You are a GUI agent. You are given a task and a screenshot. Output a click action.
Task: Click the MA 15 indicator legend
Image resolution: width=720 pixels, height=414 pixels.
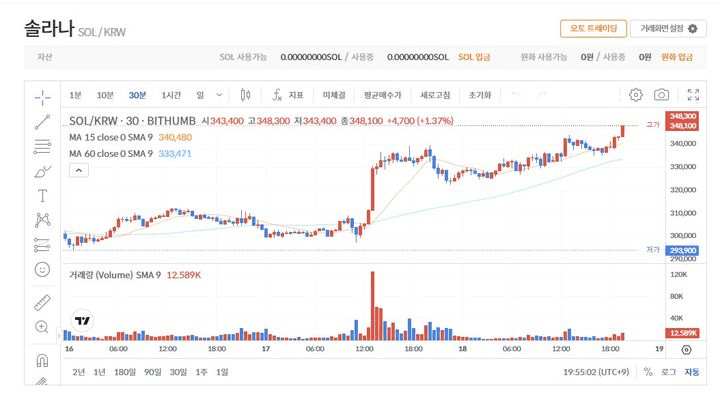click(x=130, y=137)
